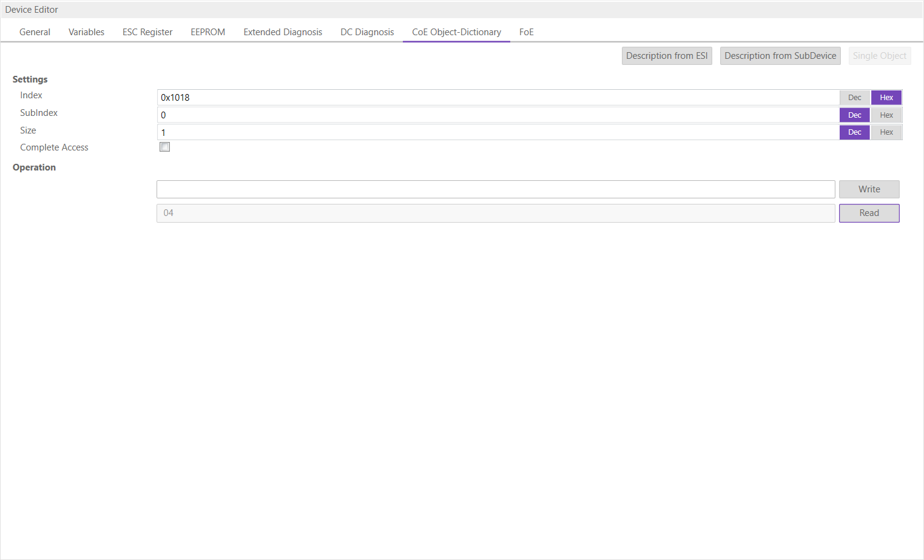
Task: Click Description from SubDevice button
Action: [x=780, y=56]
